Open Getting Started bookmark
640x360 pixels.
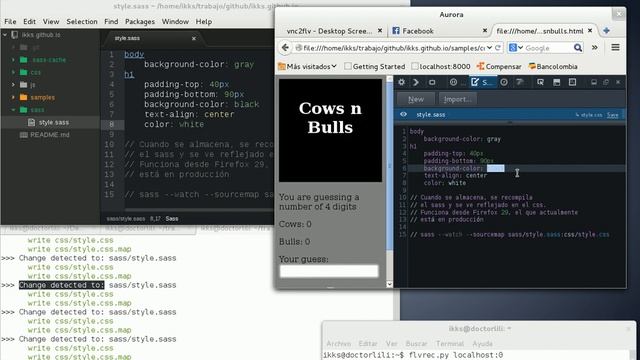point(374,66)
